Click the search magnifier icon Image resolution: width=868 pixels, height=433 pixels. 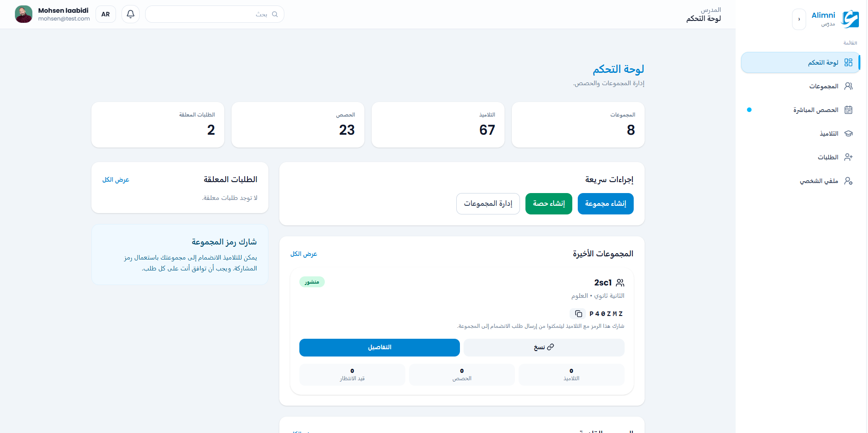[x=275, y=14]
